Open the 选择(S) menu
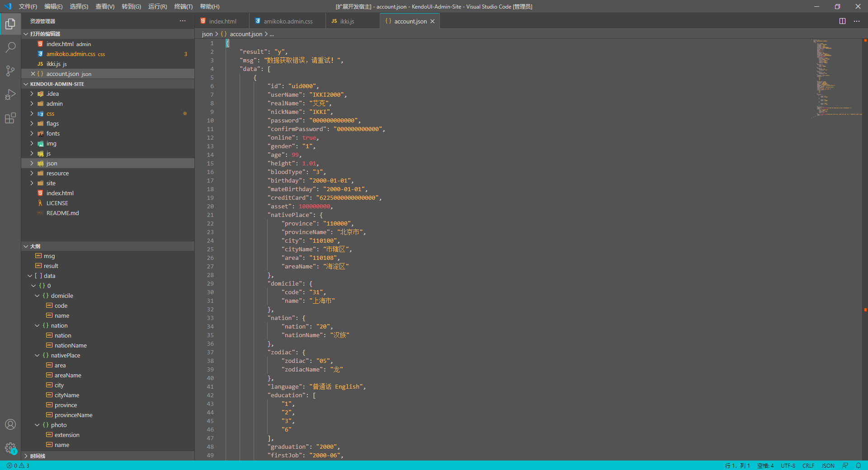868x470 pixels. tap(79, 6)
